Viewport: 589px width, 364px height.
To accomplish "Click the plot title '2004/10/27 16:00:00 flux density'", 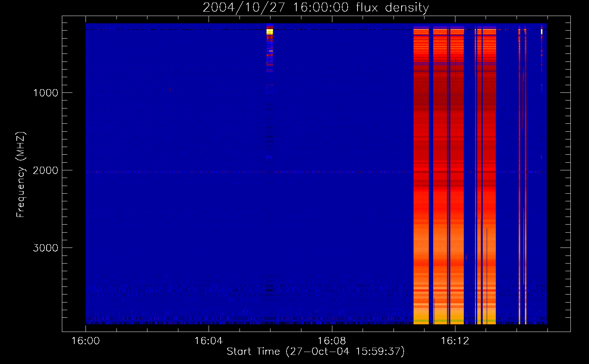I will click(316, 7).
